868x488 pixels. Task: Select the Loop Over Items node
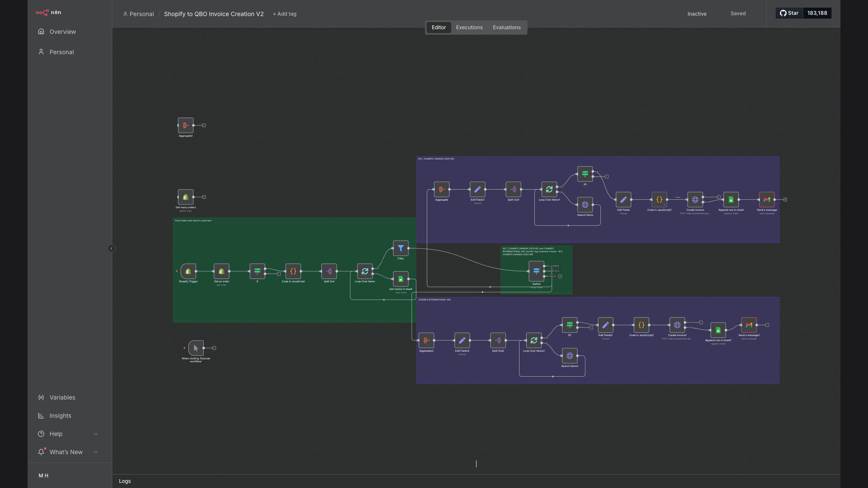click(x=365, y=271)
